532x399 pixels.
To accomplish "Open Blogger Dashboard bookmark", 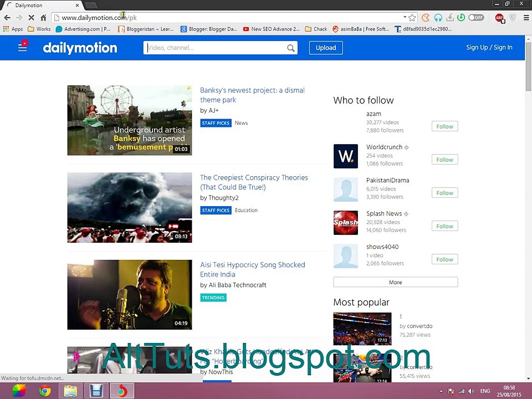I will pos(209,29).
